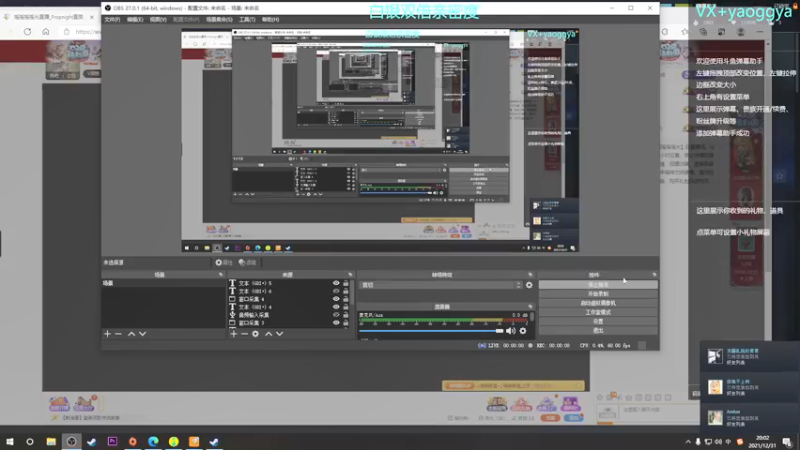Select the 场景 item in the scenes list
800x450 pixels.
pos(163,283)
